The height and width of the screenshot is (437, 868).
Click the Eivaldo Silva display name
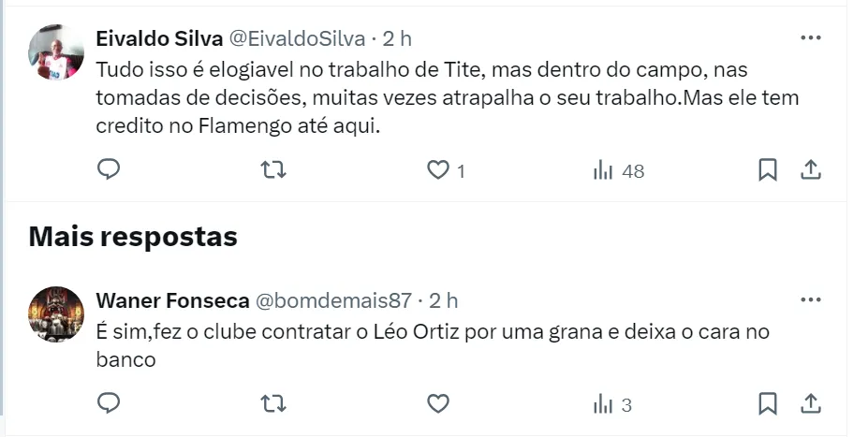(x=159, y=38)
